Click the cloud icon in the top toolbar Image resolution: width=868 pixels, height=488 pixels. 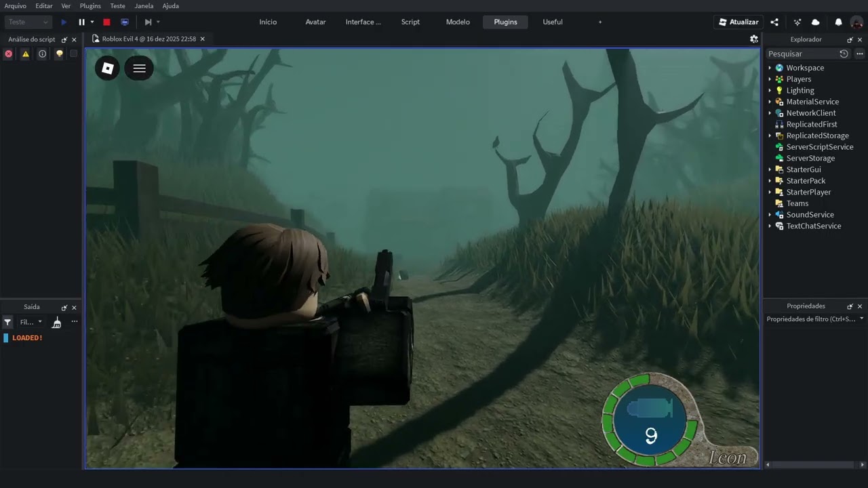816,22
